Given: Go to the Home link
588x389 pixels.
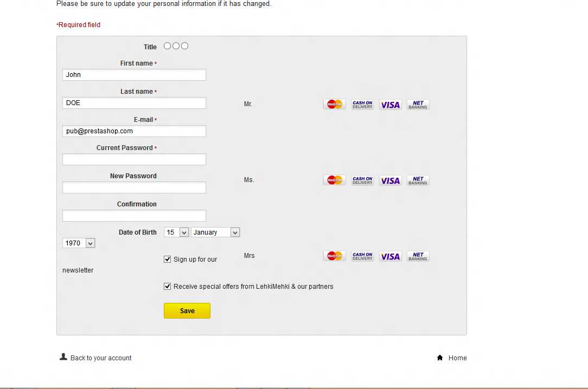Looking at the screenshot, I should pos(457,358).
